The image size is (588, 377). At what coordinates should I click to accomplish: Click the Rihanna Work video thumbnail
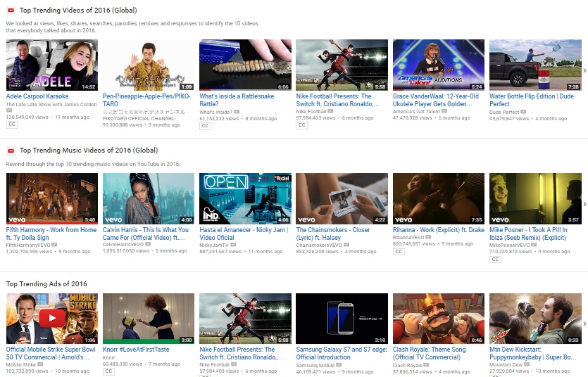pos(439,198)
